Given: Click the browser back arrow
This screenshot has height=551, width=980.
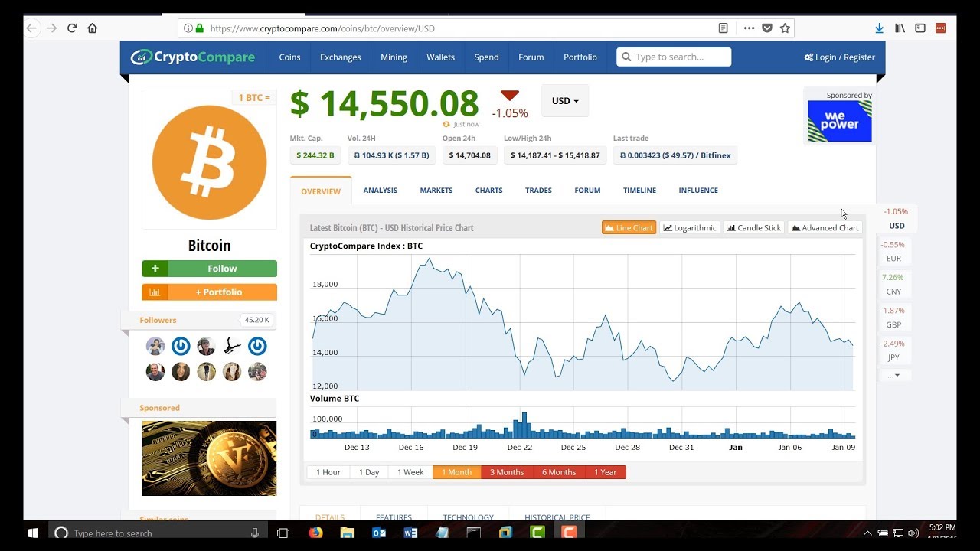Looking at the screenshot, I should [x=31, y=28].
